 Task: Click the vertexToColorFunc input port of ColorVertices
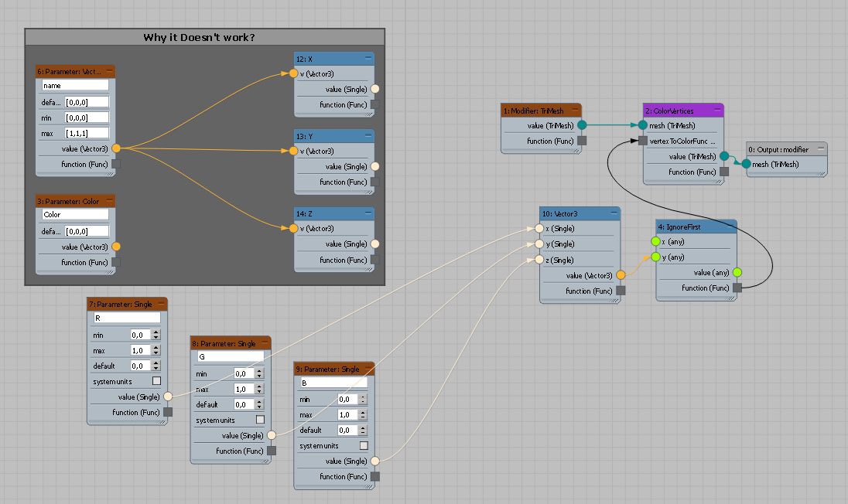(x=642, y=141)
